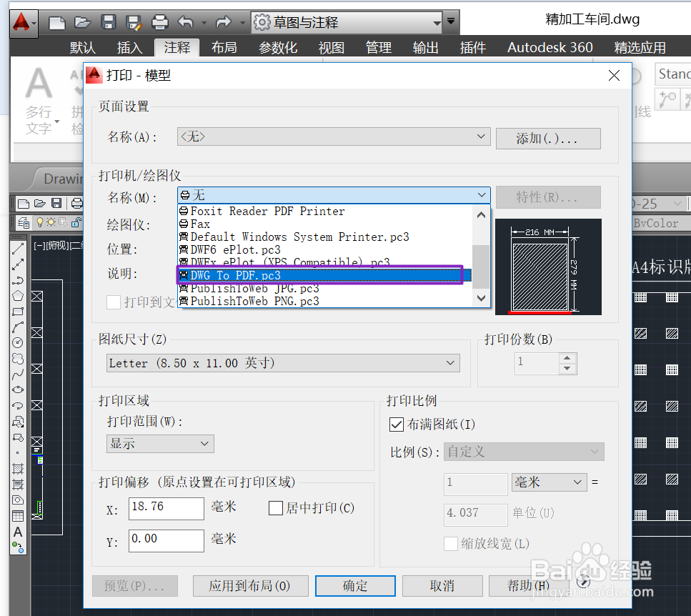This screenshot has width=691, height=616.
Task: Select the Hatch tool in draw toolbar
Action: tap(18, 469)
